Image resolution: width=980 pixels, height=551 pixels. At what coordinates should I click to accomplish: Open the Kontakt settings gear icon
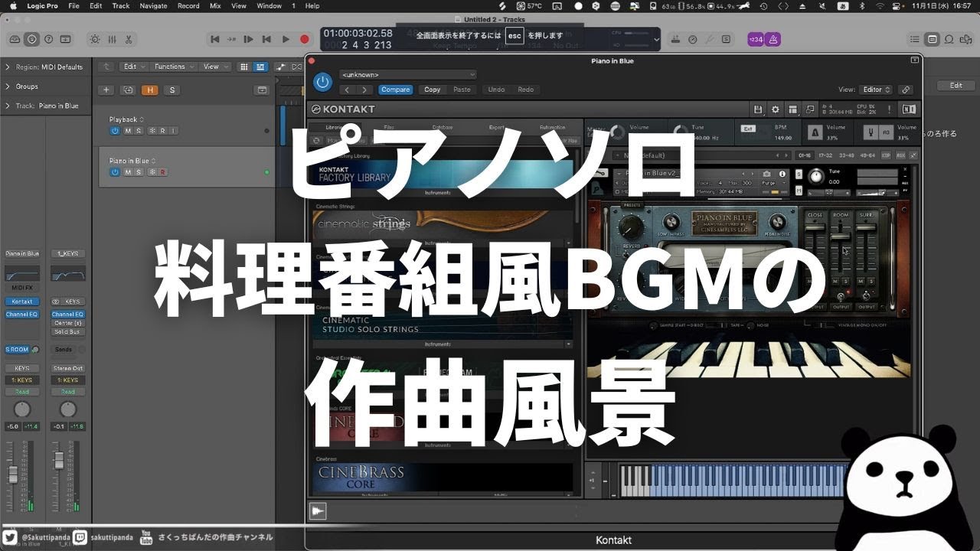(x=775, y=109)
